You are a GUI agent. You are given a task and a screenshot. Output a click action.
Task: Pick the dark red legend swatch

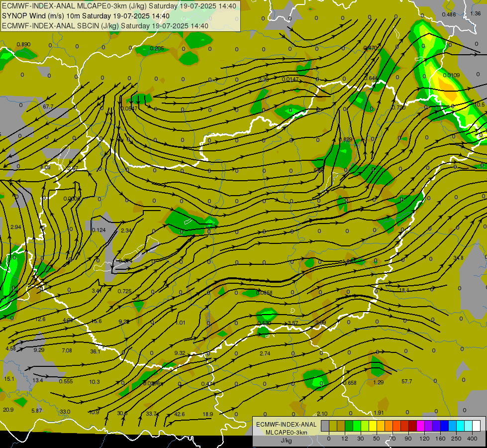click(412, 426)
